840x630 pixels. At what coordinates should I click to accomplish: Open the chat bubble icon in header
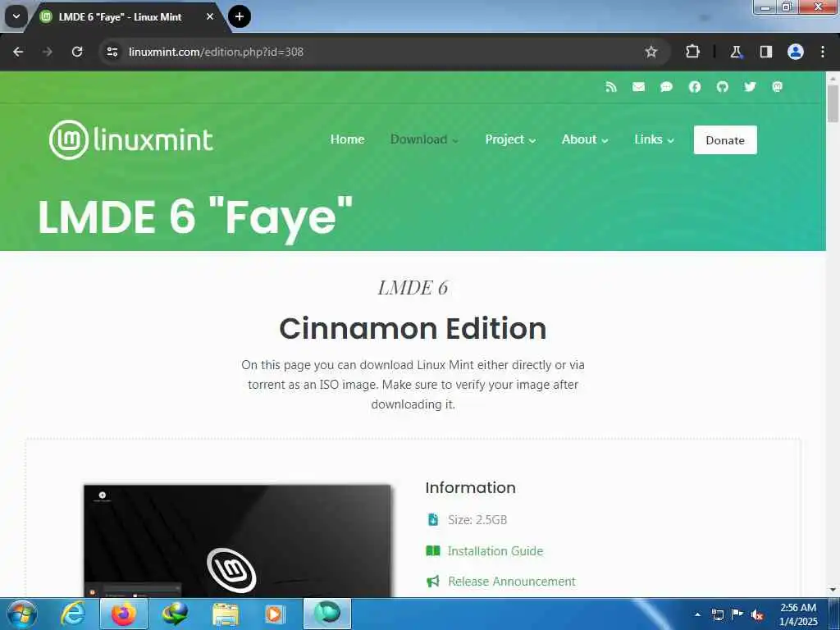[x=666, y=87]
